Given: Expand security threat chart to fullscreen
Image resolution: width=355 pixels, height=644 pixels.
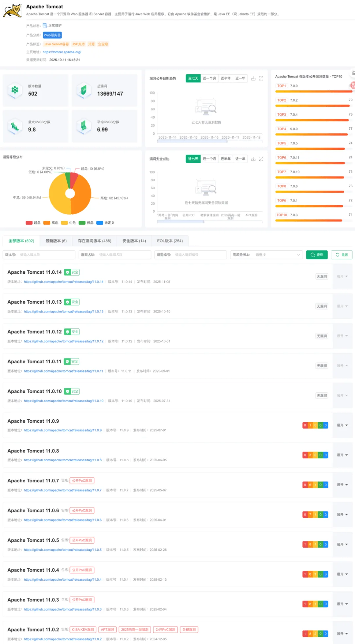Looking at the screenshot, I should 261,159.
